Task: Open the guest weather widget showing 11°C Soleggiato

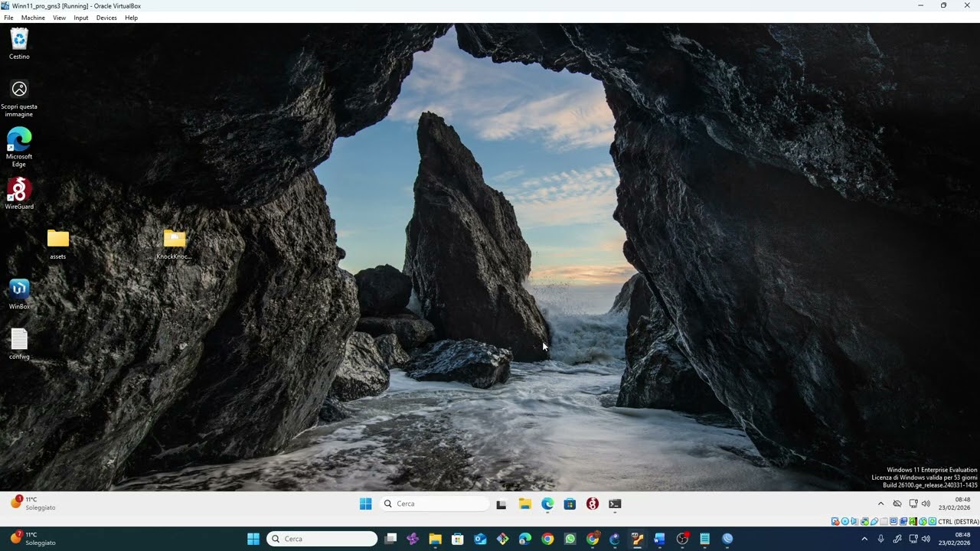Action: point(33,503)
